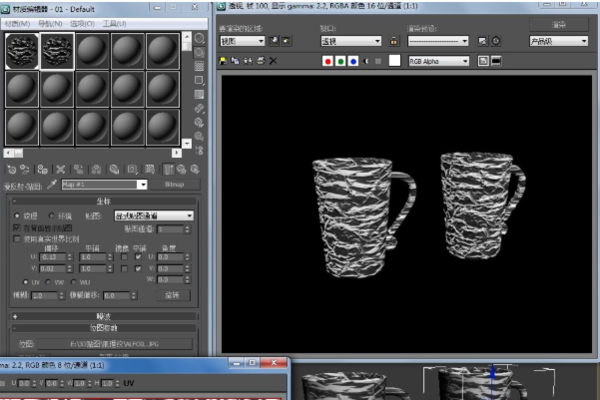Screen dimensions: 600x400
Task: Click the Bitmap type button
Action: (x=172, y=185)
